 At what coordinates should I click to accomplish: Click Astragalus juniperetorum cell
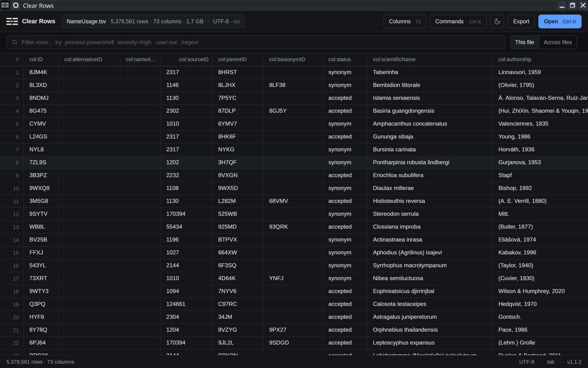click(430, 317)
